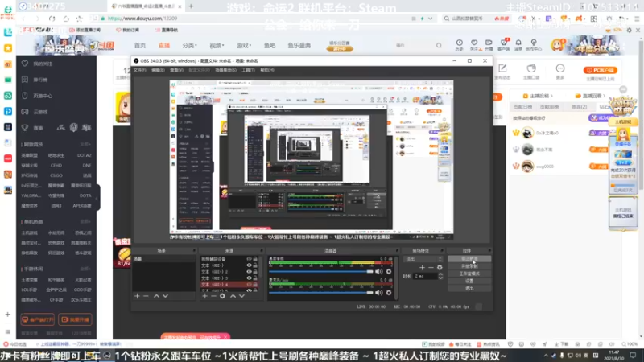Expand Douyu 视频 nav dropdown
This screenshot has height=362, width=644.
point(217,46)
